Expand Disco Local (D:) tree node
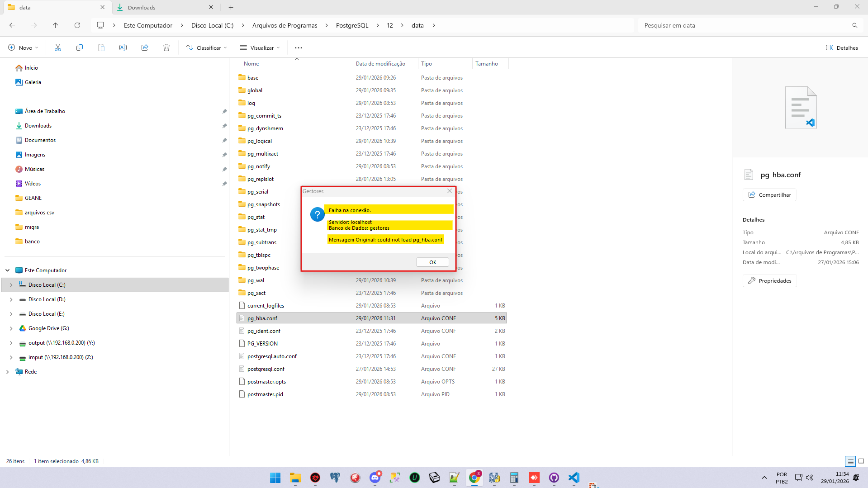The height and width of the screenshot is (488, 868). [x=11, y=299]
